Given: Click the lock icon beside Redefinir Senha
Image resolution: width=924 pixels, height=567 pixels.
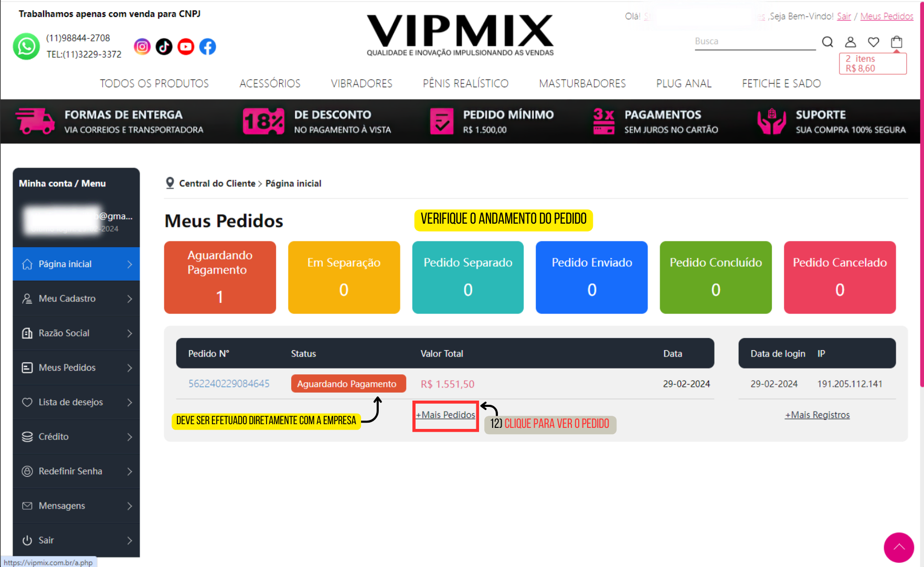Looking at the screenshot, I should [x=27, y=471].
